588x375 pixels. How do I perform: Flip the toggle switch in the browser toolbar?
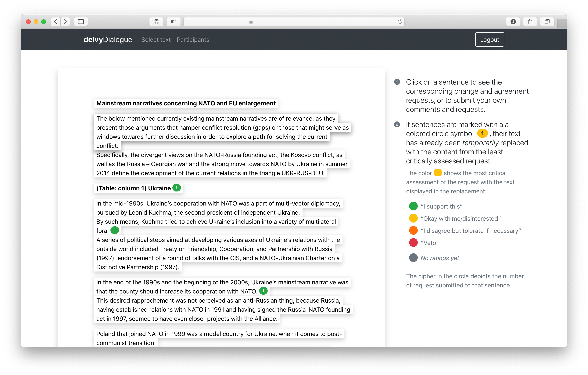(x=173, y=21)
